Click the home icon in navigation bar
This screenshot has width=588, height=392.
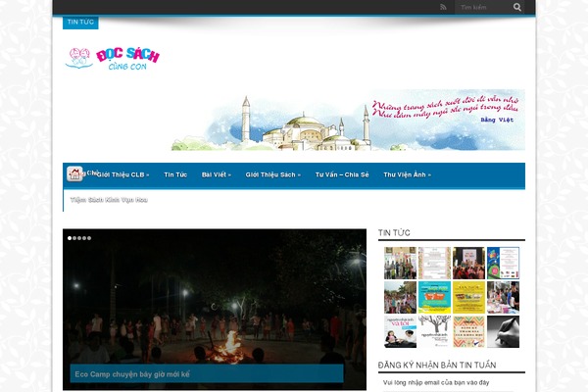(x=74, y=174)
